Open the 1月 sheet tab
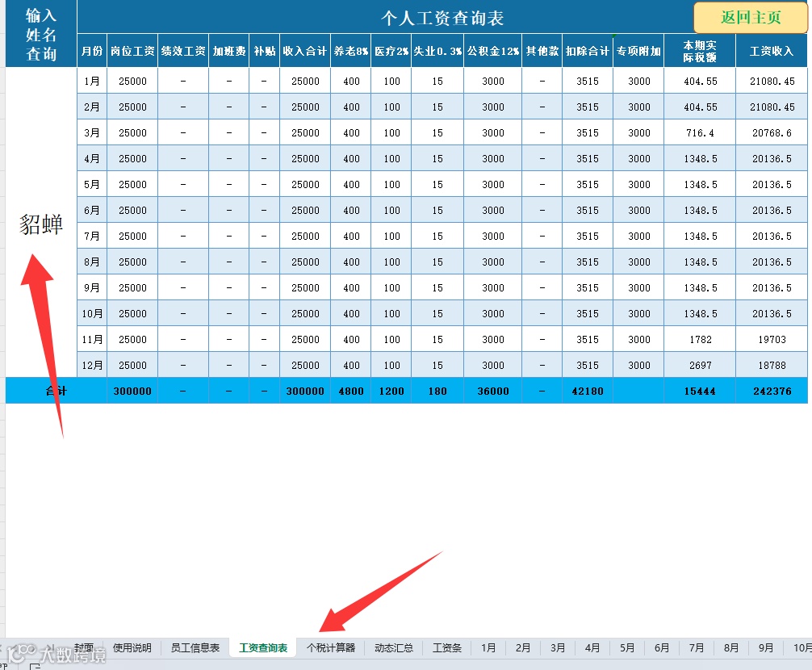The image size is (812, 670). (x=488, y=647)
